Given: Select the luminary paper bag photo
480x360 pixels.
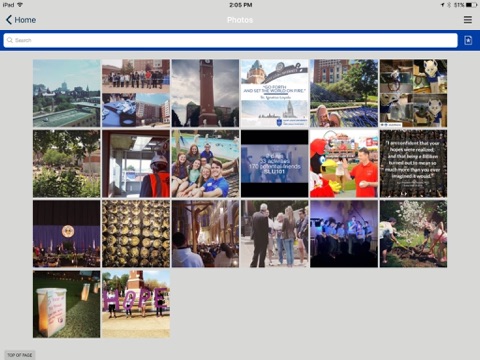Looking at the screenshot, I should coord(66,304).
